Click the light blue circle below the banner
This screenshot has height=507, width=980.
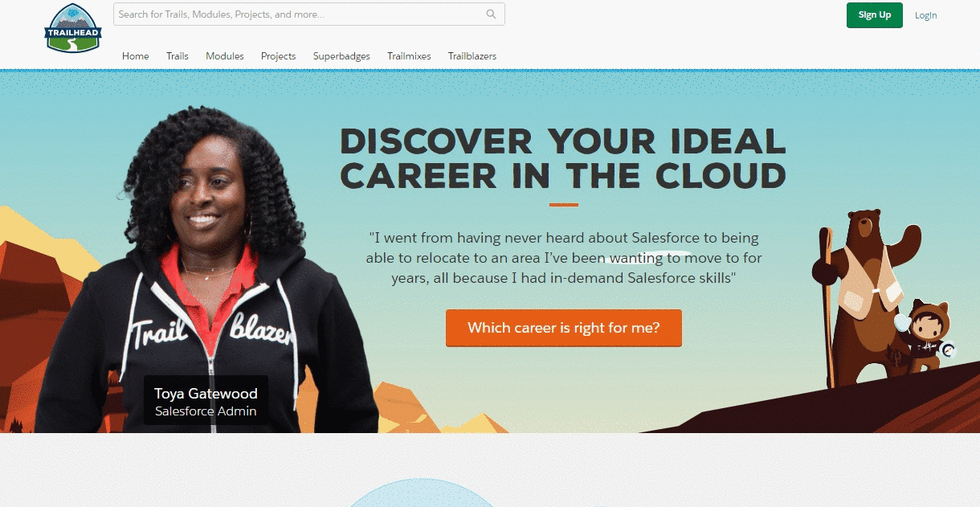[422, 493]
